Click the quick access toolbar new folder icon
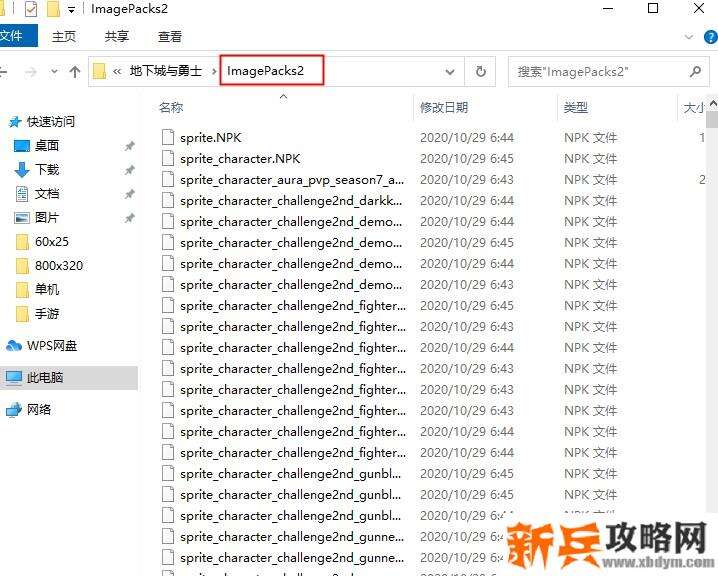Image resolution: width=718 pixels, height=576 pixels. [x=53, y=8]
